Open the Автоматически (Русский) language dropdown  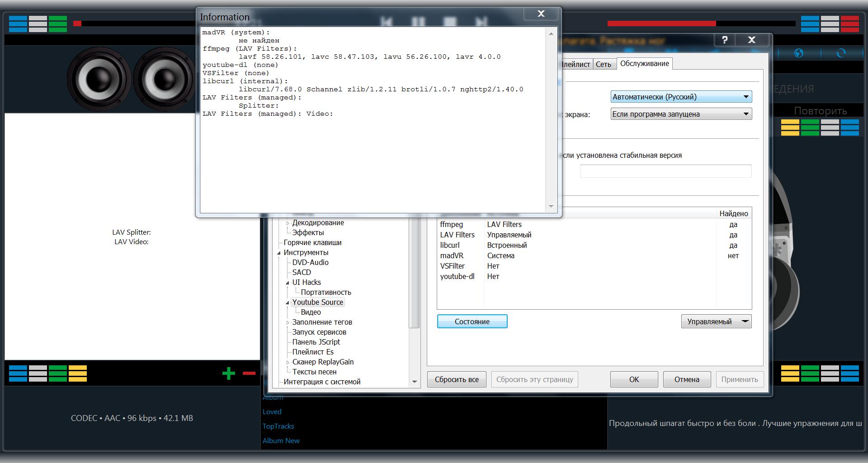pyautogui.click(x=681, y=97)
